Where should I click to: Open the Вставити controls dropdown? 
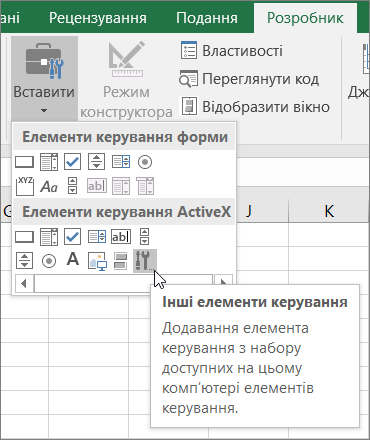point(44,78)
